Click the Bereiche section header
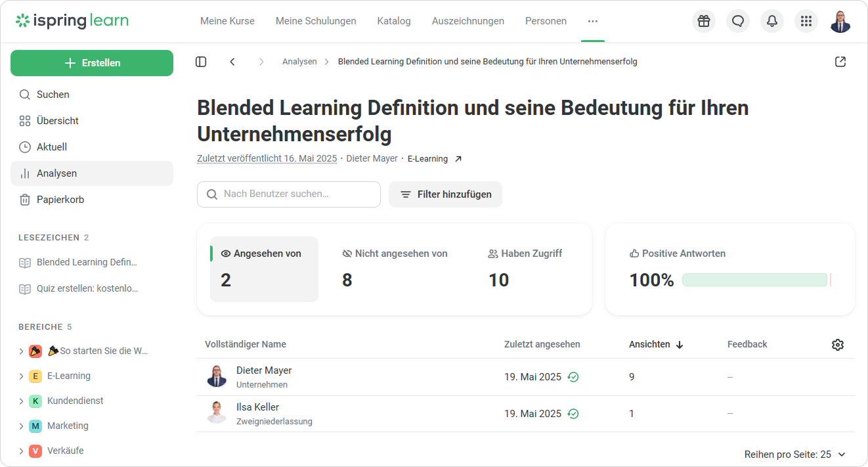 (x=45, y=327)
